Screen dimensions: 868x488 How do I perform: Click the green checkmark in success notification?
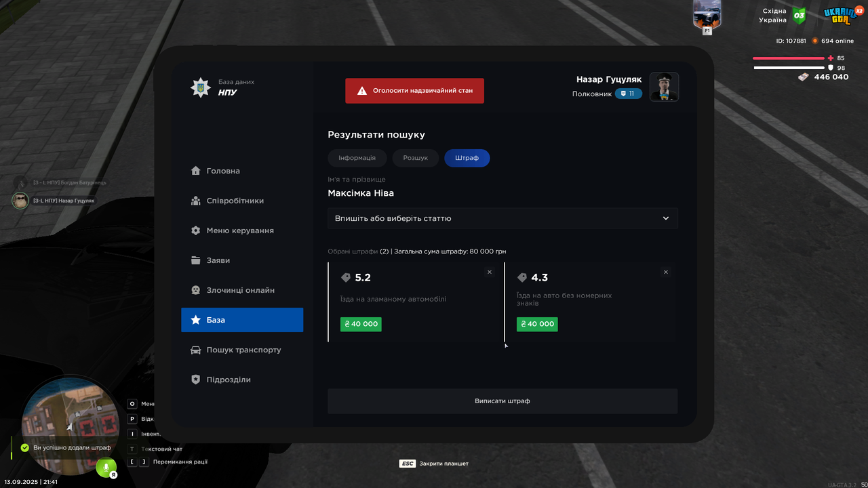coord(25,448)
